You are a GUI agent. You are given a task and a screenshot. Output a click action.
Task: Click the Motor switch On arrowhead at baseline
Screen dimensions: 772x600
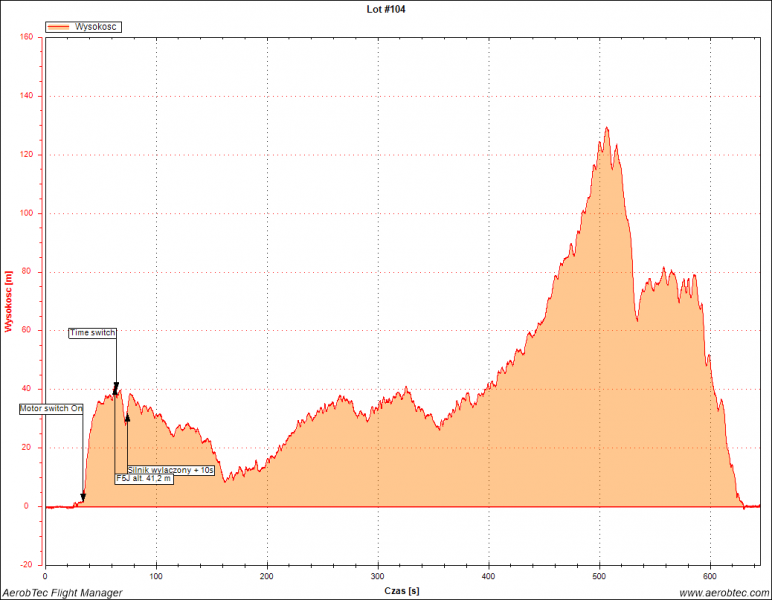(83, 497)
